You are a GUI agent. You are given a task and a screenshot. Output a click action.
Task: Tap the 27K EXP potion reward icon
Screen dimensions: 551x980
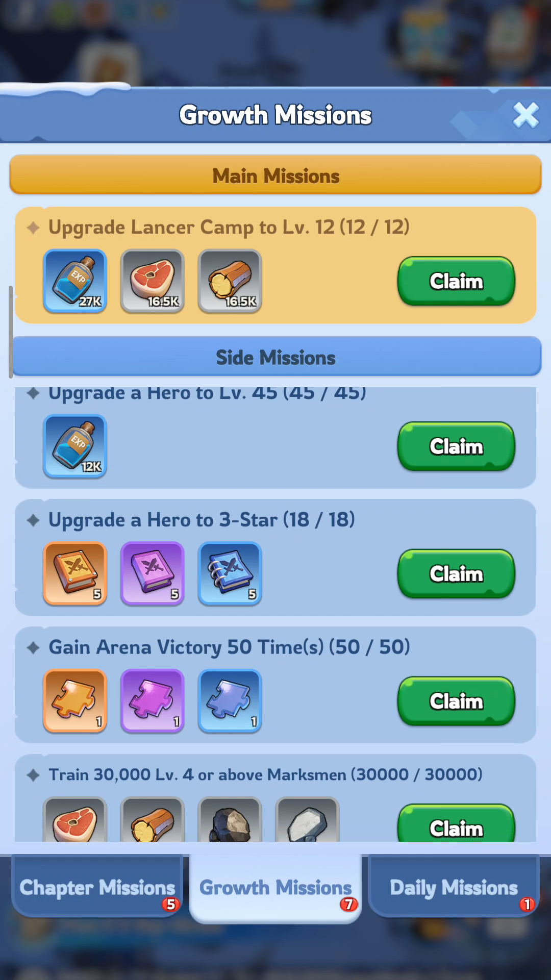click(x=75, y=281)
